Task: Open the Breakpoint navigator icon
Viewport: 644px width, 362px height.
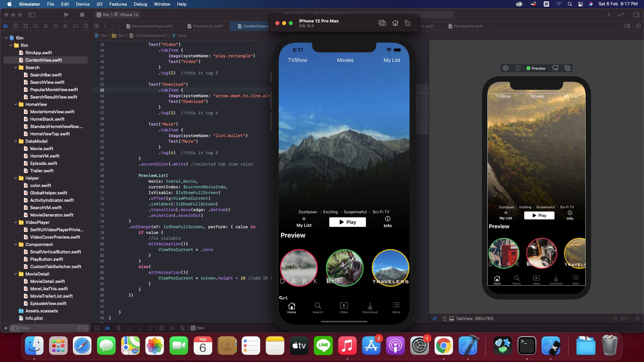Action: click(x=76, y=26)
